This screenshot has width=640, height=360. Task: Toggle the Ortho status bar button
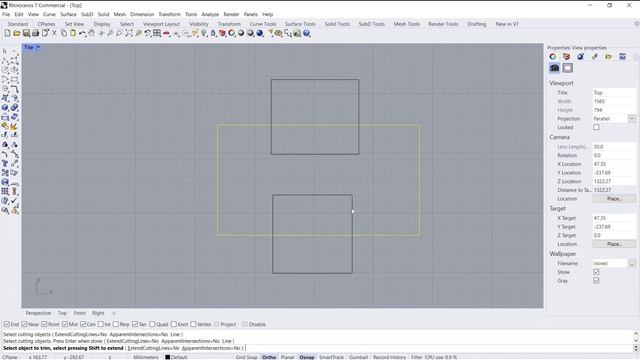point(269,357)
